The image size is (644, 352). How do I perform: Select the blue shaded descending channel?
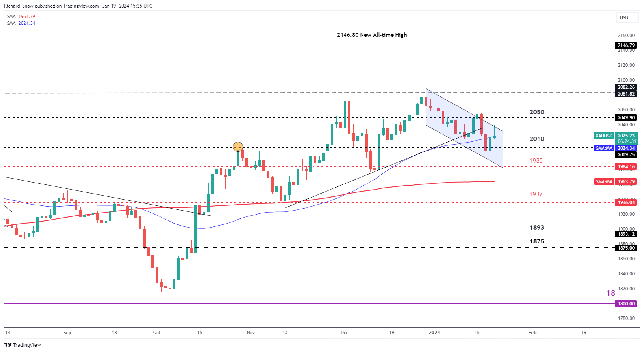point(464,128)
